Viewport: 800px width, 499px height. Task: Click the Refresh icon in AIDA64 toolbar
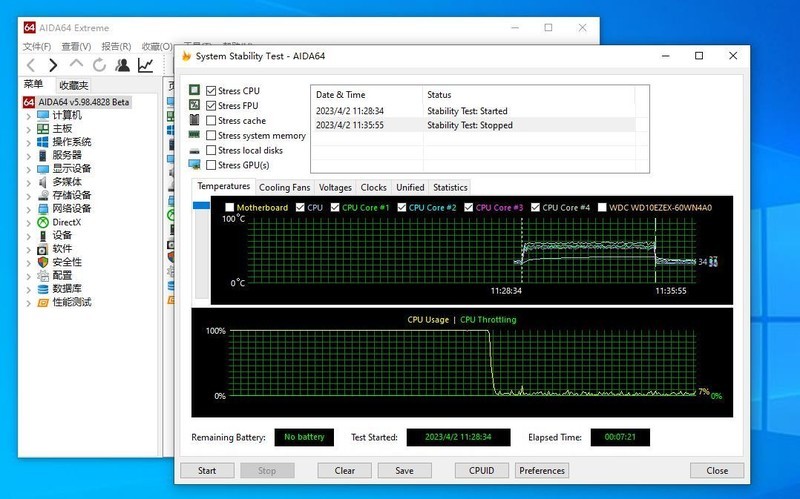pyautogui.click(x=99, y=65)
